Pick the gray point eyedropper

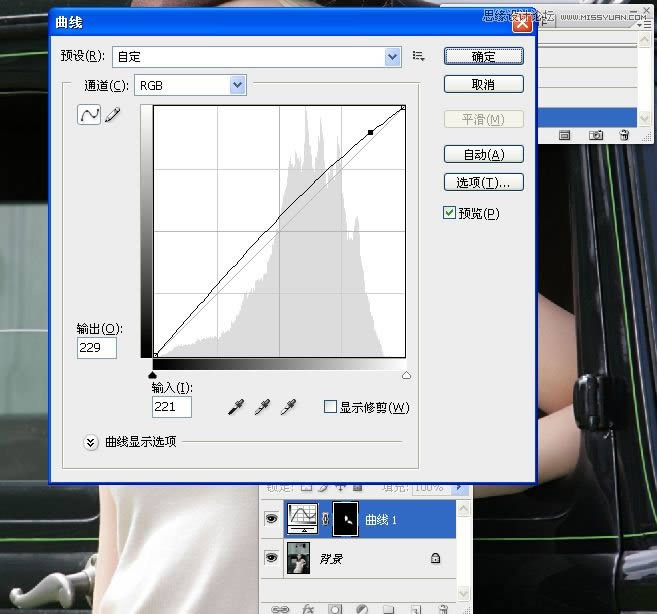(262, 407)
